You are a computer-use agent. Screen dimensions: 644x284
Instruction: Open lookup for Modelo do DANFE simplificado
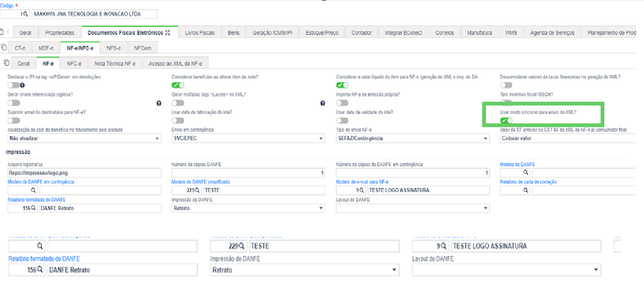[198, 190]
